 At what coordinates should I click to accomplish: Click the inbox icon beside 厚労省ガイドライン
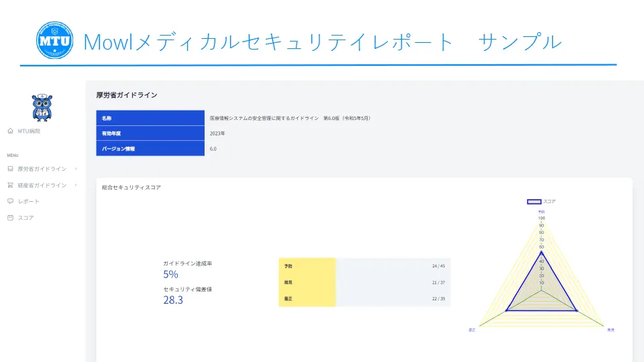(x=10, y=169)
